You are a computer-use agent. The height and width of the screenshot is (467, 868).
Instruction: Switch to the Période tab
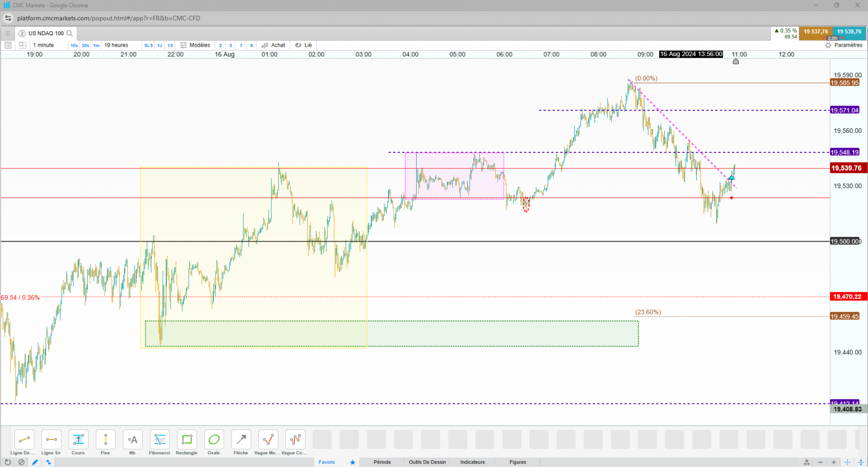tap(382, 462)
